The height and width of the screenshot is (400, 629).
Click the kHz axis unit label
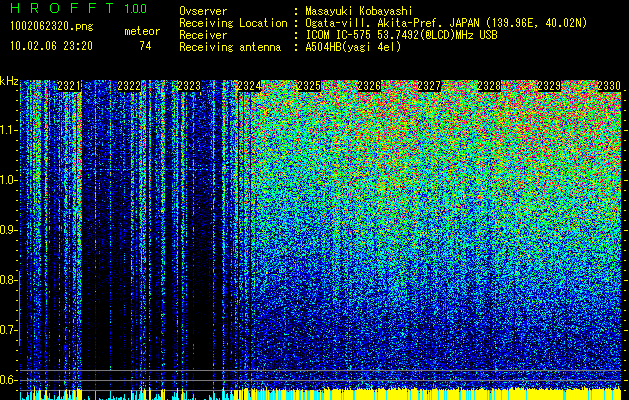coord(9,81)
